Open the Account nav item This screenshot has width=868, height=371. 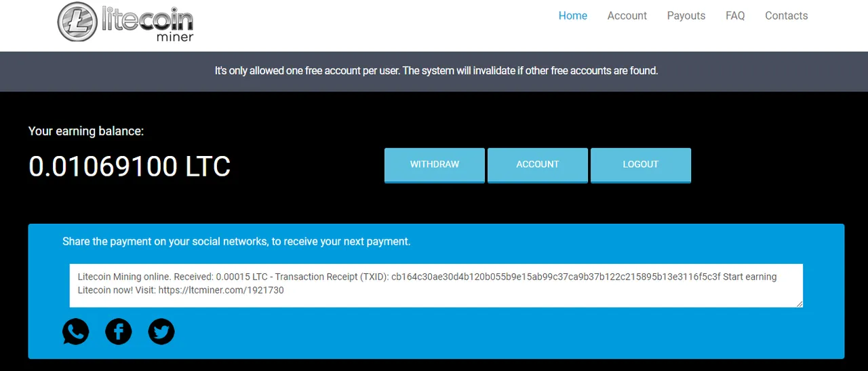point(627,16)
